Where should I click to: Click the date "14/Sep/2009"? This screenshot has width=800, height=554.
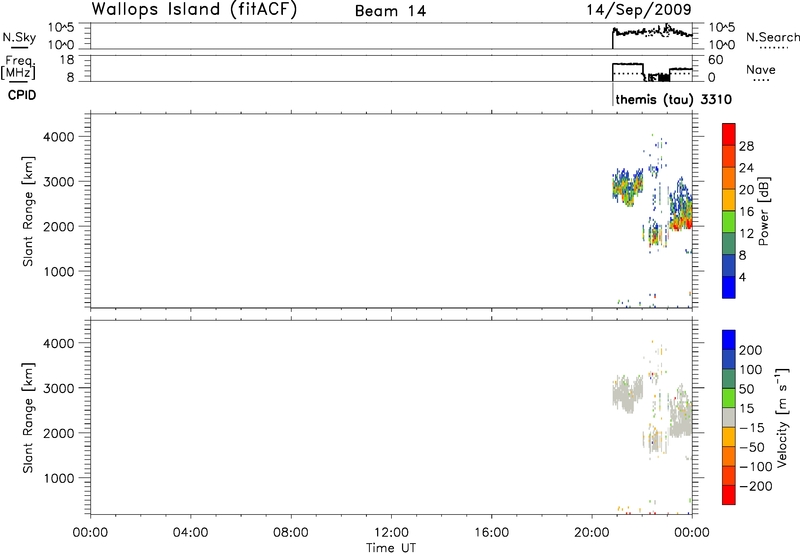point(639,10)
